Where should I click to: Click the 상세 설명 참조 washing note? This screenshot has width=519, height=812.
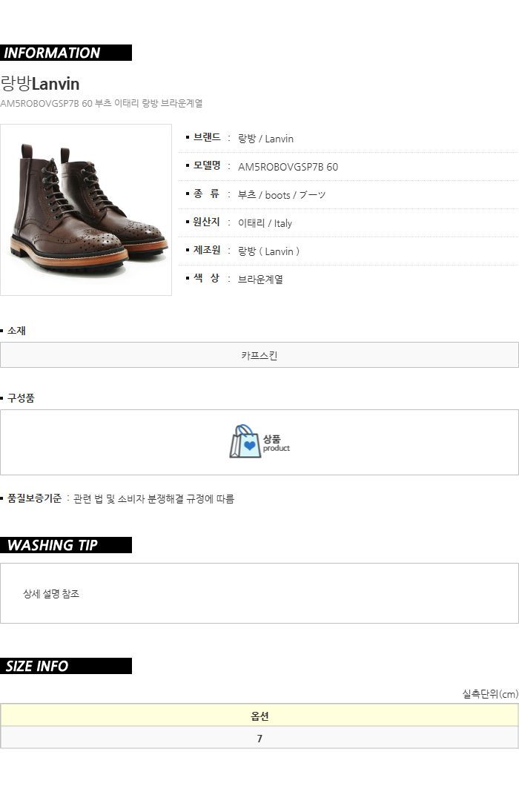click(x=50, y=593)
